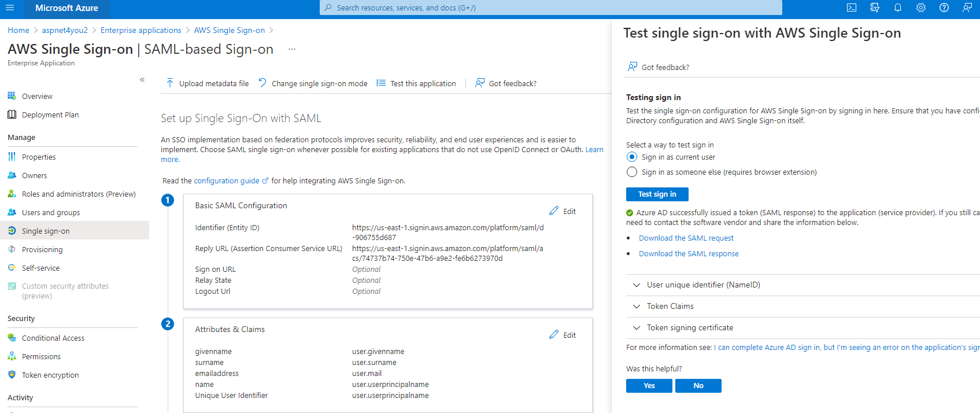This screenshot has height=413, width=980.
Task: Click the search resources input field
Action: point(550,8)
